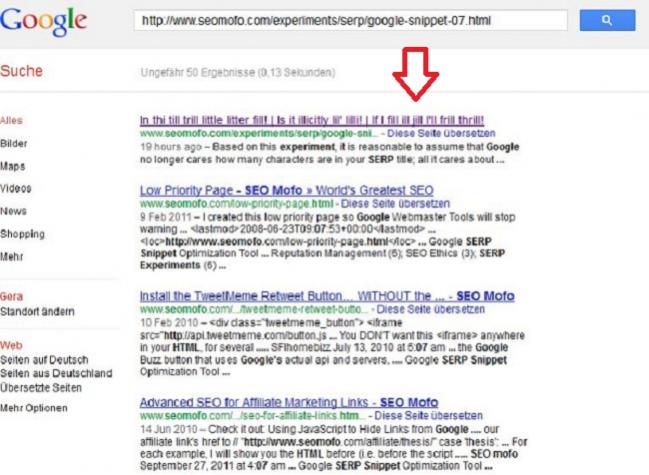Focus the search query input field
649x475 pixels.
point(350,20)
